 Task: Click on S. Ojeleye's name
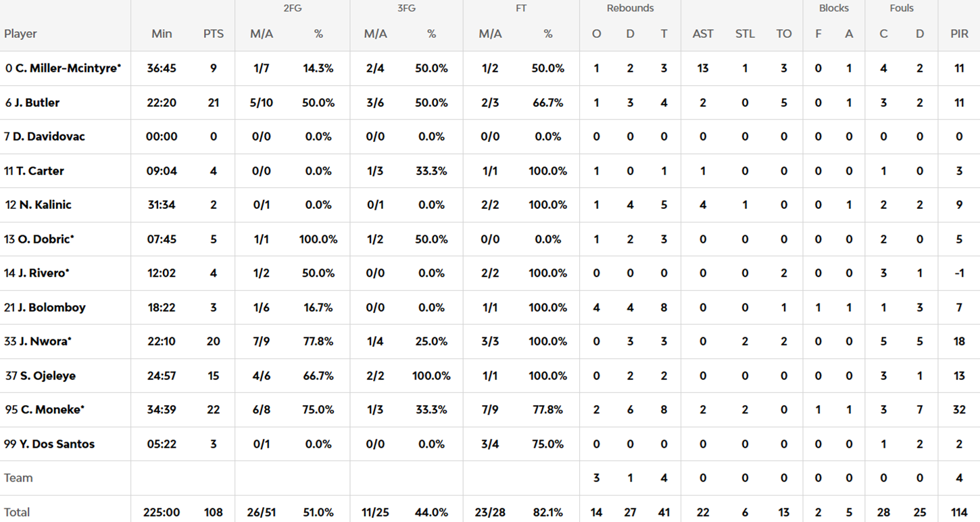[x=47, y=376]
